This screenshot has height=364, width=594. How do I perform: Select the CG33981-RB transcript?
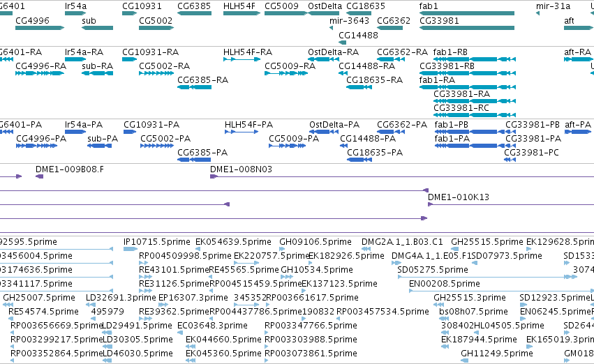click(x=468, y=73)
